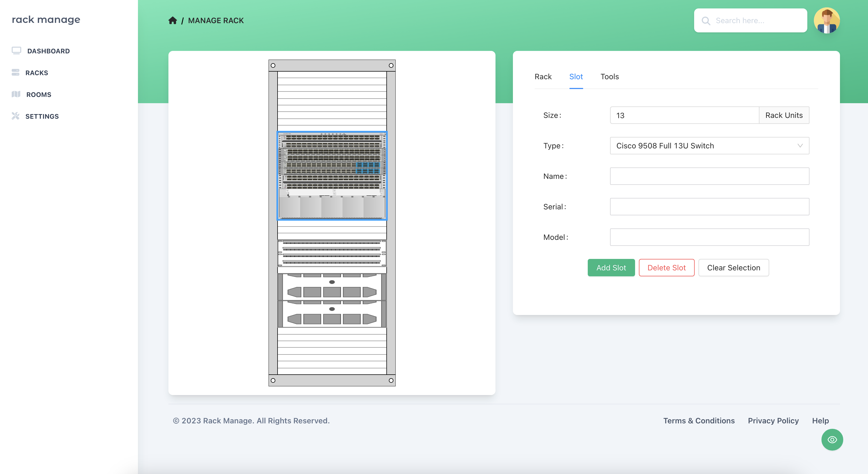This screenshot has height=474, width=868.
Task: Click the Search here box
Action: point(750,21)
